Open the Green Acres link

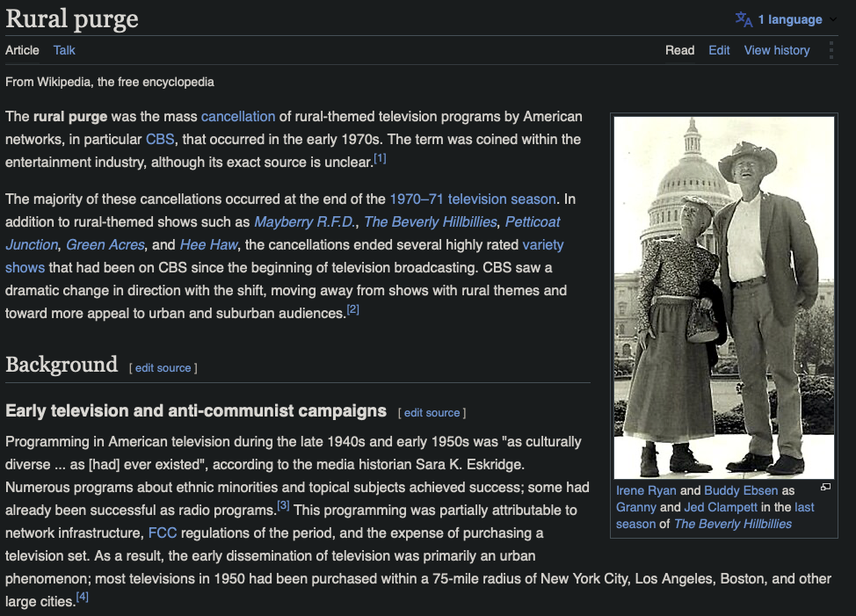pos(105,245)
